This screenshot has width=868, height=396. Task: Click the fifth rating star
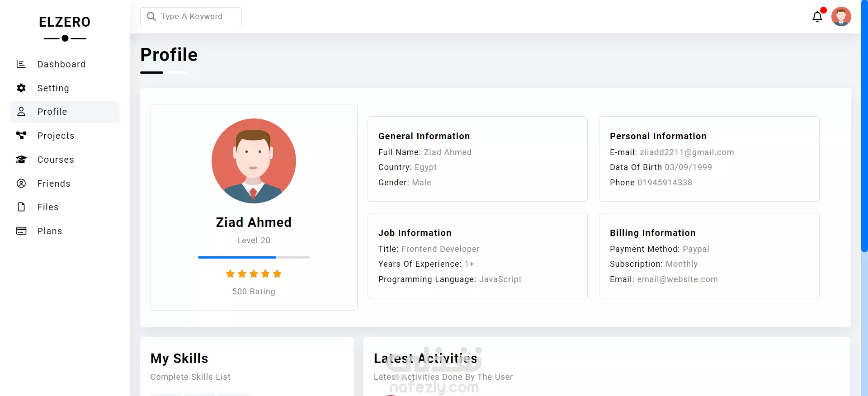[277, 273]
